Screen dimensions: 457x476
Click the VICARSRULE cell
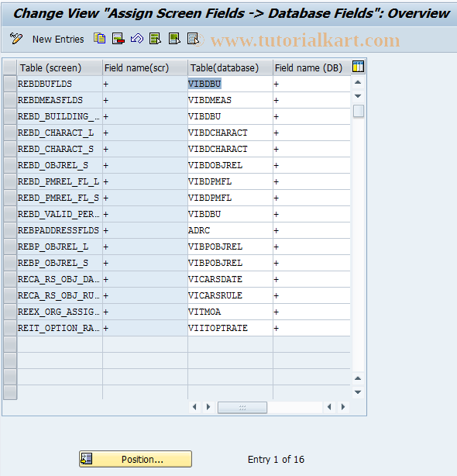[230, 295]
